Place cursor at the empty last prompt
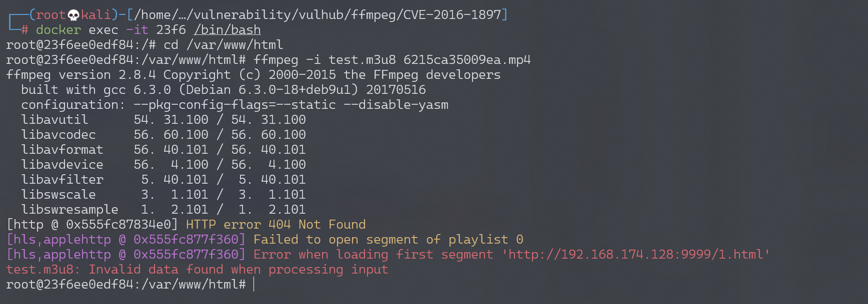Screen dimensions: 868x304 [254, 285]
